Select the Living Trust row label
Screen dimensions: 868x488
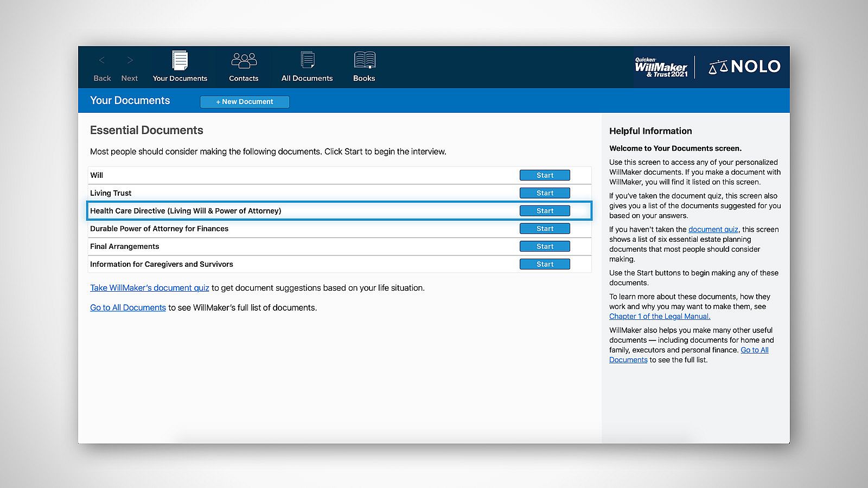click(111, 193)
